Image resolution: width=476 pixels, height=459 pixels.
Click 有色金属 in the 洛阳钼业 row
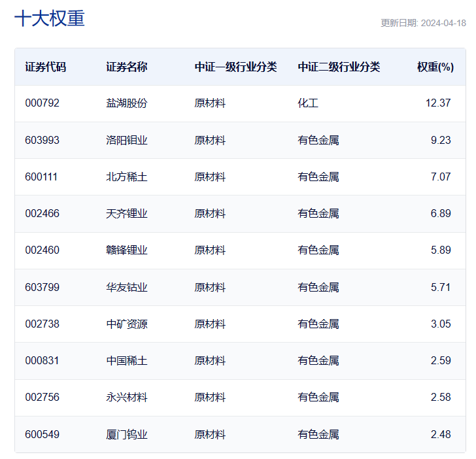(x=318, y=140)
